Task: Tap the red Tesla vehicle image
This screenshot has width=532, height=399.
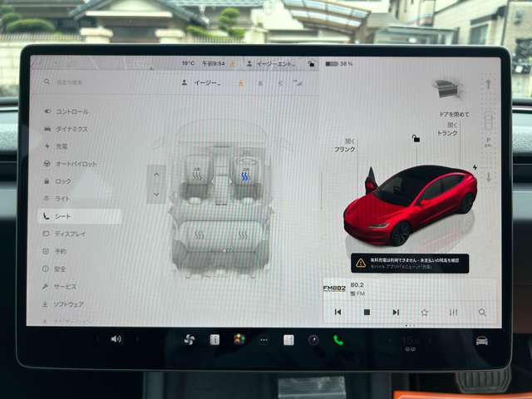Action: pyautogui.click(x=411, y=204)
